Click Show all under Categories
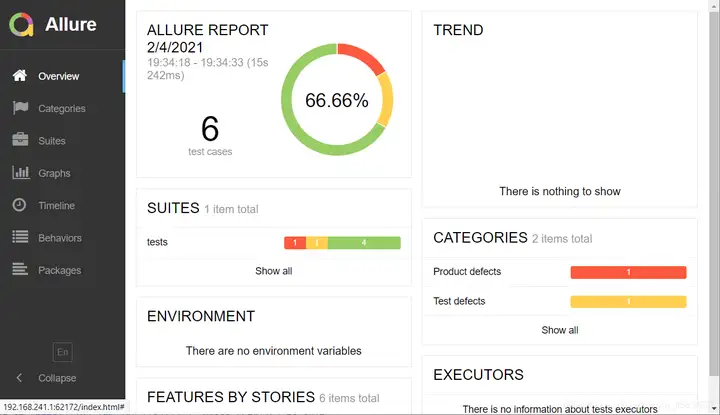Viewport: 720px width, 415px height. click(560, 330)
